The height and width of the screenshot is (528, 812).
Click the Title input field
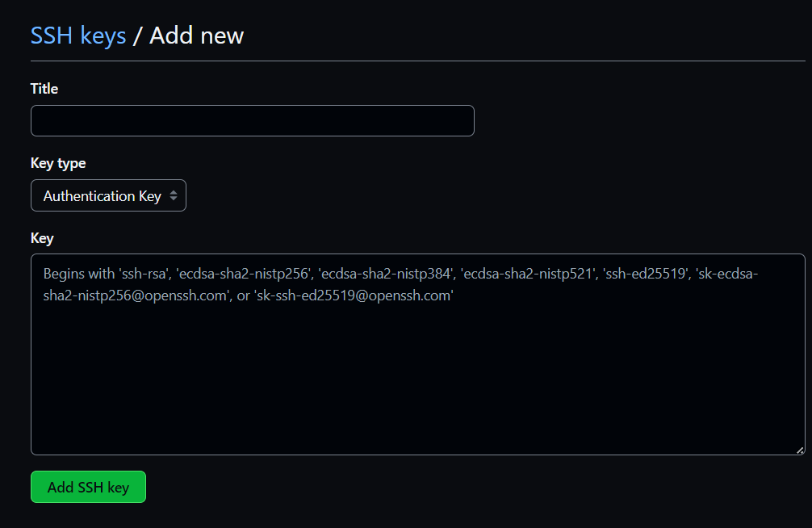(252, 121)
